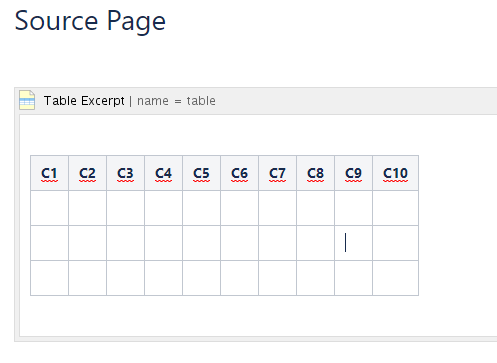
Task: Click the C3 header cell
Action: point(125,173)
